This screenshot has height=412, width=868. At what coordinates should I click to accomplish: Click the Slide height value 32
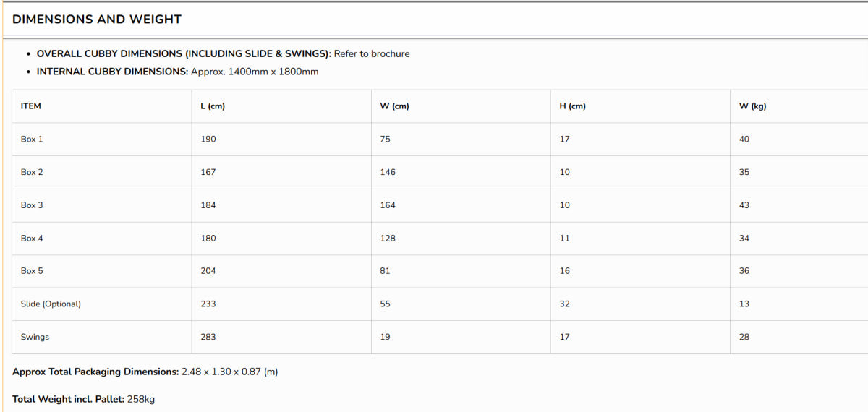click(x=564, y=304)
